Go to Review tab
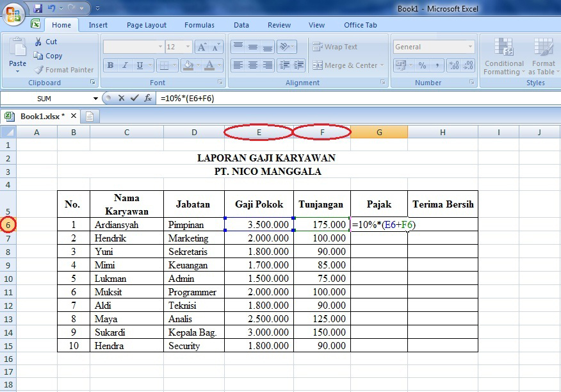Screen dimensions: 561x392 pyautogui.click(x=279, y=25)
